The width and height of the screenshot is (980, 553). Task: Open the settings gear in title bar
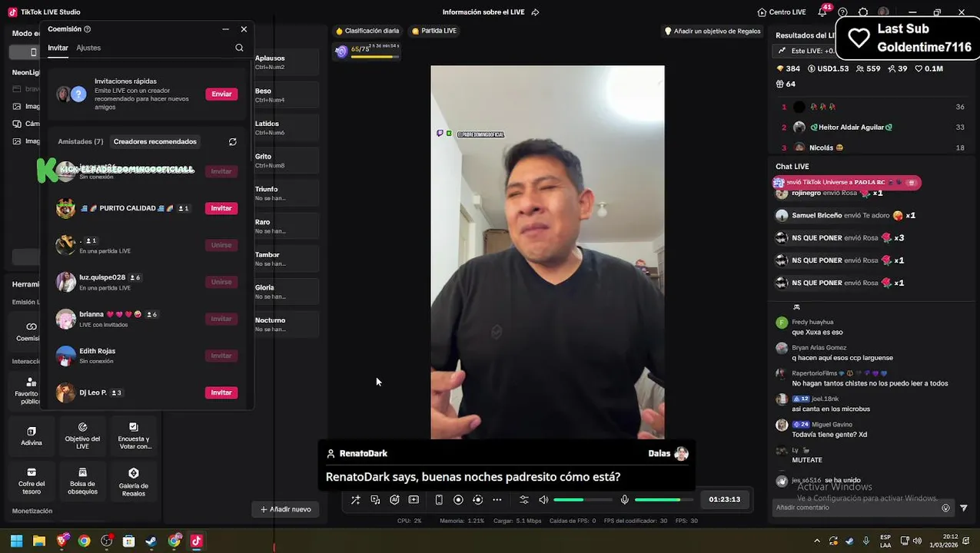point(863,12)
